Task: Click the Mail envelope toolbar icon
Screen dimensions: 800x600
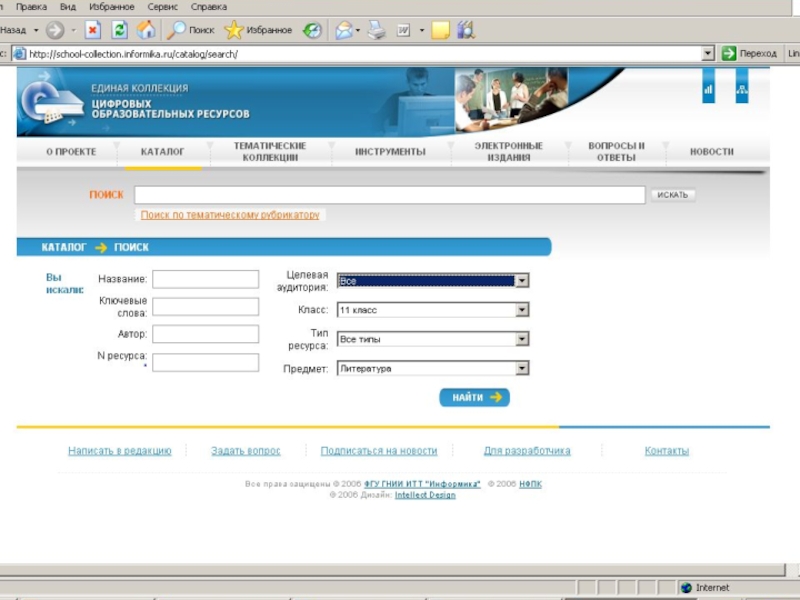Action: (343, 30)
